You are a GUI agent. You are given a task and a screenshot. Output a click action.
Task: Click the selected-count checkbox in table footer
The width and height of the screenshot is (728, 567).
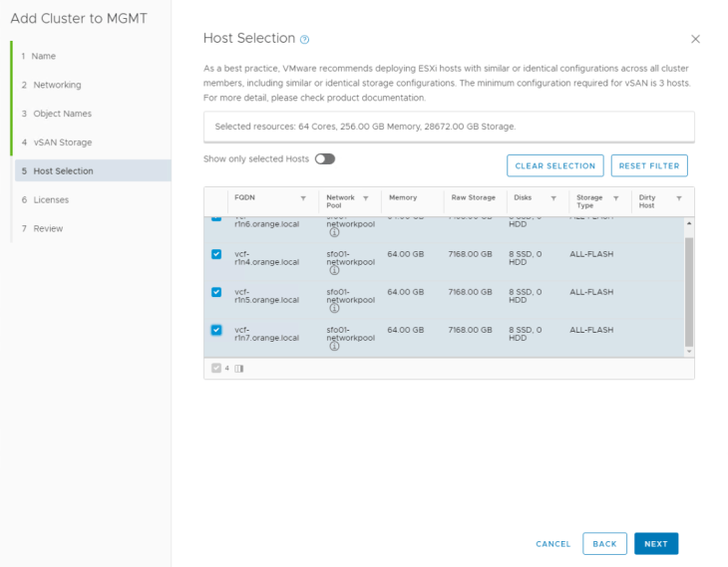point(216,369)
